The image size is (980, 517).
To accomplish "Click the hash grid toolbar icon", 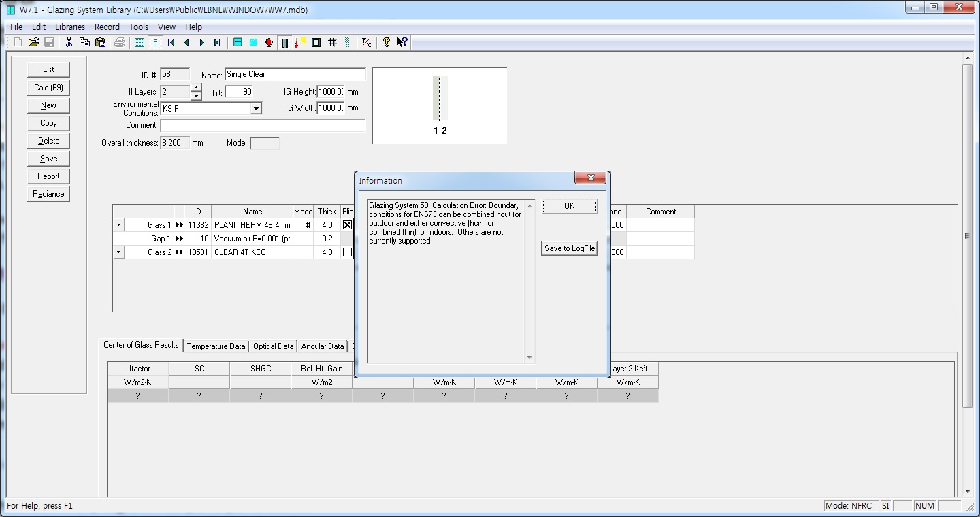I will 332,42.
